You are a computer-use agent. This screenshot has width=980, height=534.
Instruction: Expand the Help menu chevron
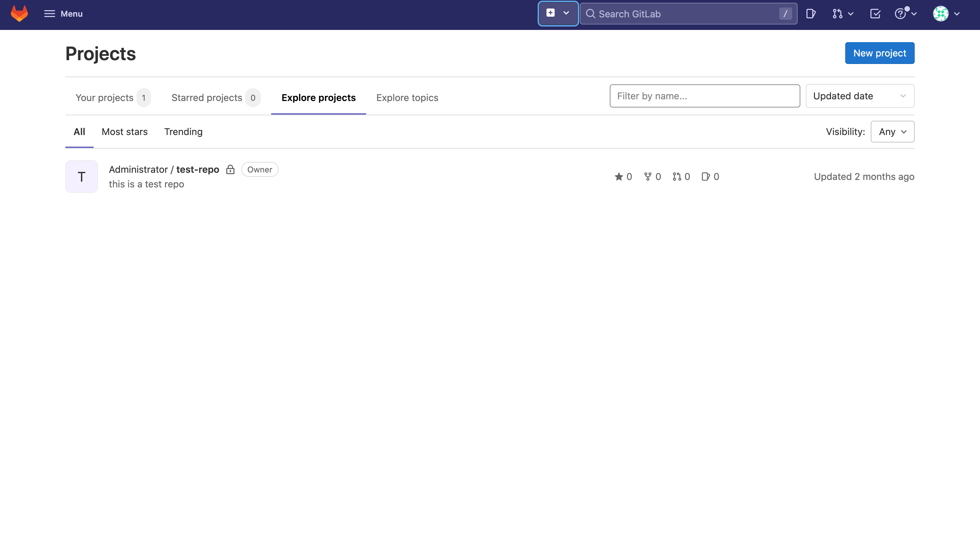click(914, 14)
